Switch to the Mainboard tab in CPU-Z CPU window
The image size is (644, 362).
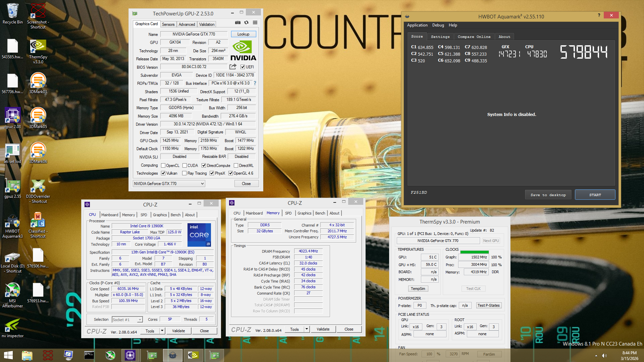click(110, 215)
